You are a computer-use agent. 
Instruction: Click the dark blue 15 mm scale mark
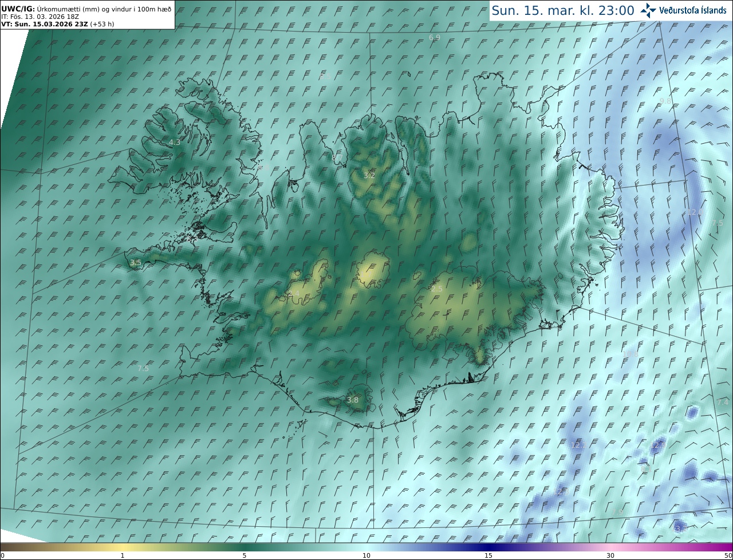[x=488, y=555]
